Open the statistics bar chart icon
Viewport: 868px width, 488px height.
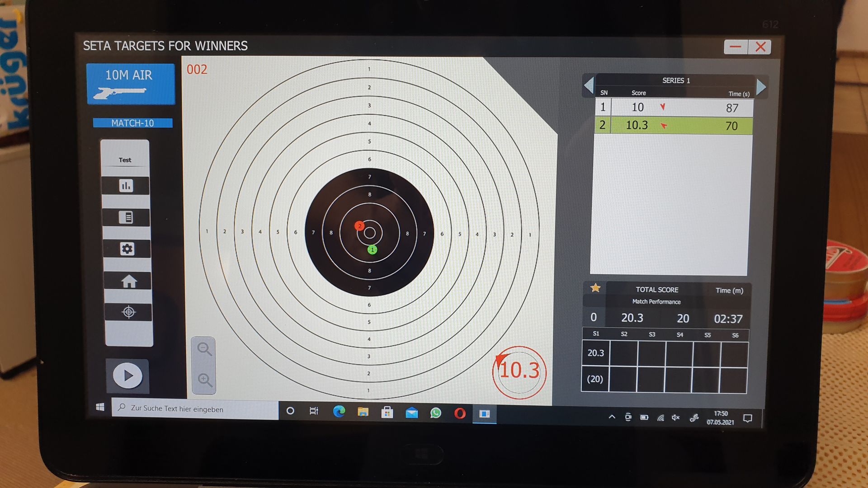[126, 186]
